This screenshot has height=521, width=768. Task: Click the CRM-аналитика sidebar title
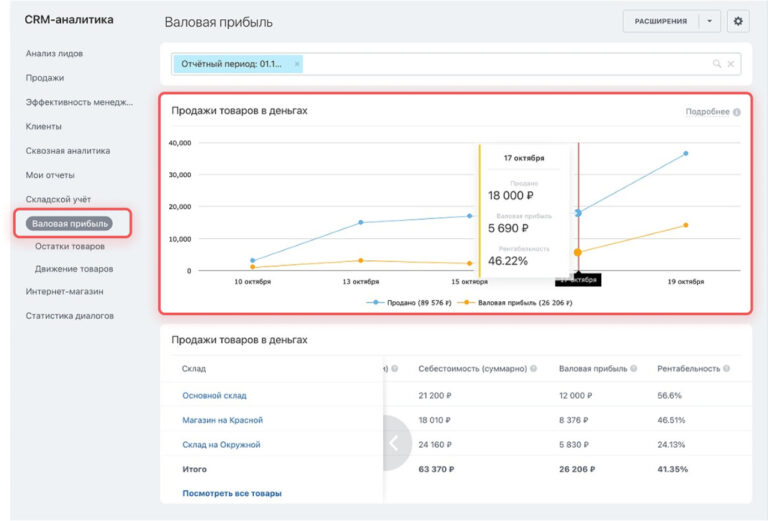(x=69, y=20)
